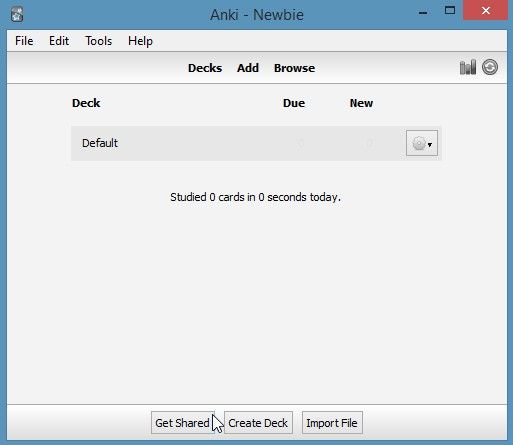Open the Browse card browser

point(294,68)
